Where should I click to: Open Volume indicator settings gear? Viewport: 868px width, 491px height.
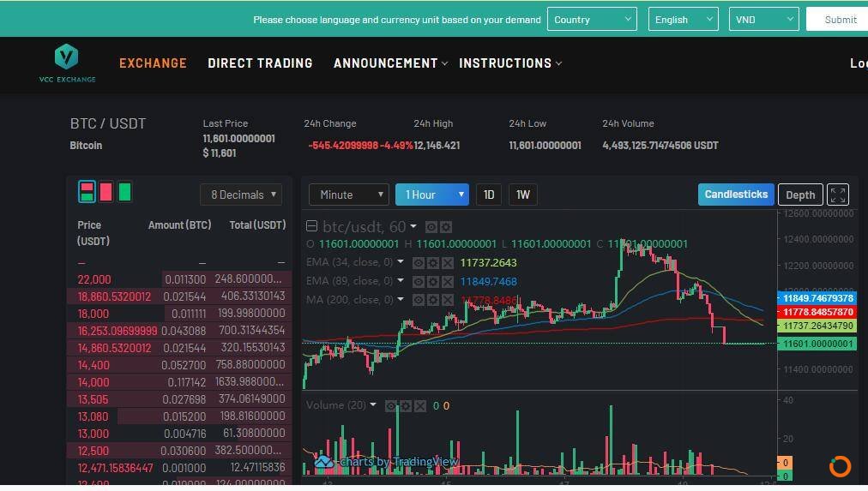[x=406, y=406]
